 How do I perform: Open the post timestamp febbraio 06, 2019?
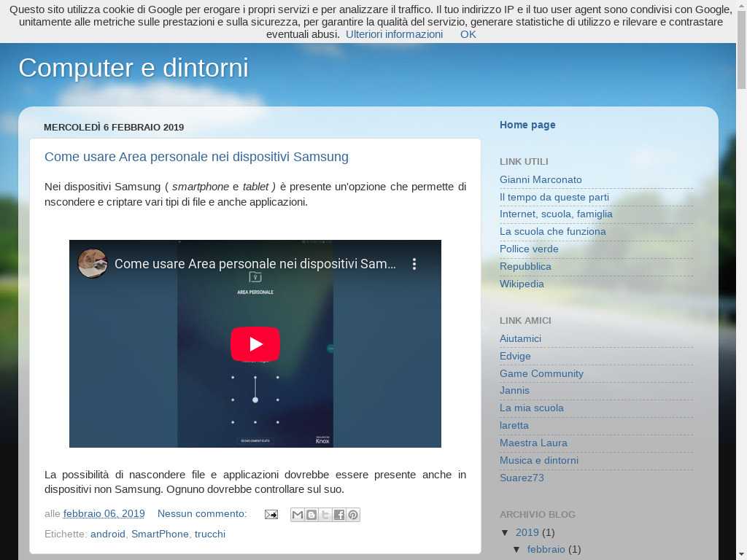point(104,514)
